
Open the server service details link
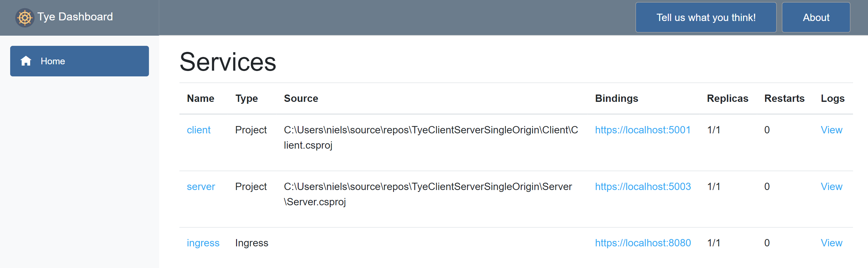[x=201, y=187]
